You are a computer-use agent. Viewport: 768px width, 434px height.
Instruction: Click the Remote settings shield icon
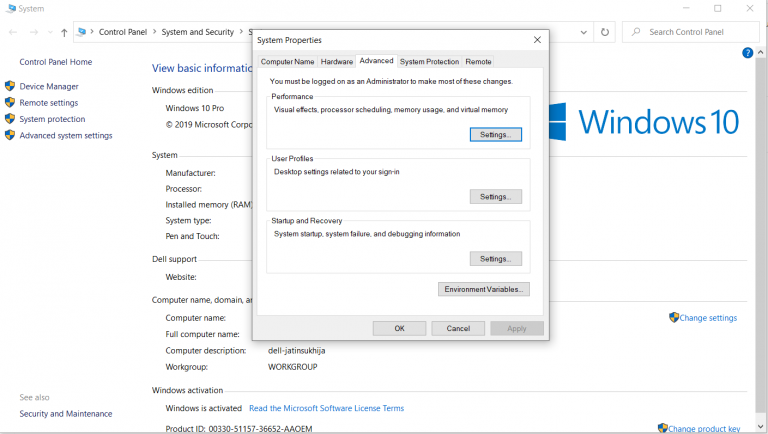(10, 102)
